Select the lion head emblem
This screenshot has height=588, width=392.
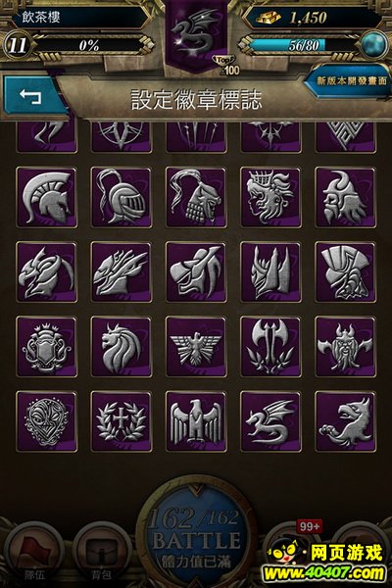pyautogui.click(x=122, y=347)
